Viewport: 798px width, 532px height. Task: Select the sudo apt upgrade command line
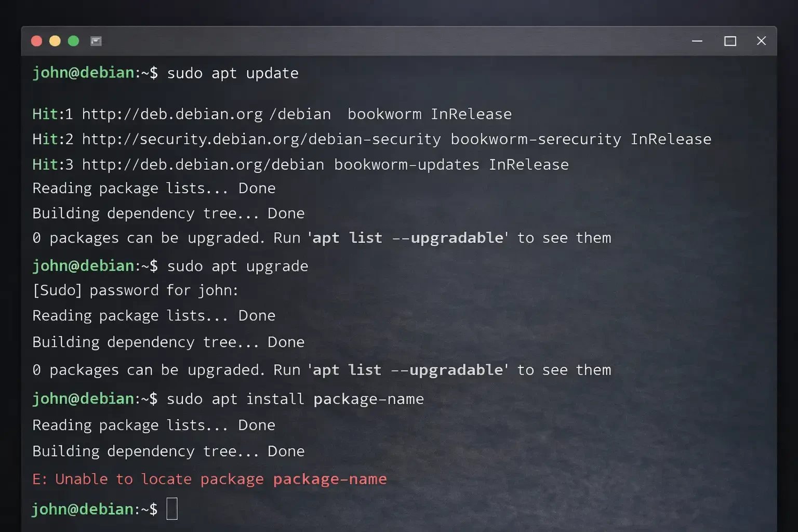point(237,265)
